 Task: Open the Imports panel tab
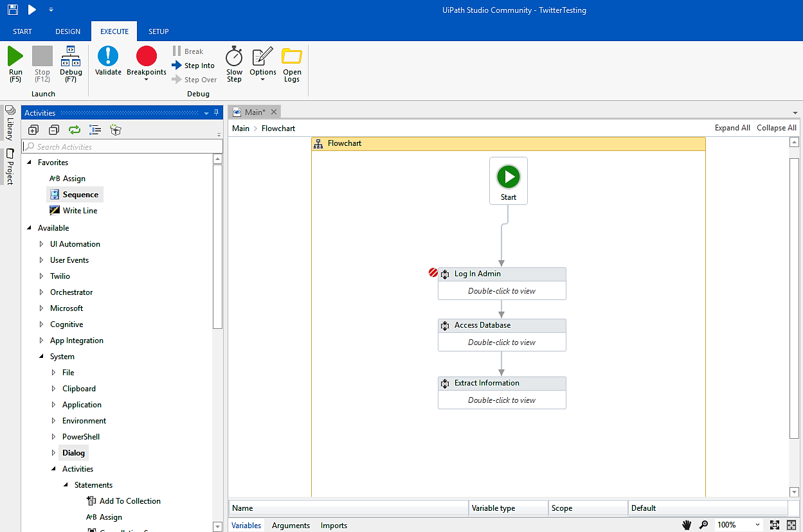coord(334,526)
